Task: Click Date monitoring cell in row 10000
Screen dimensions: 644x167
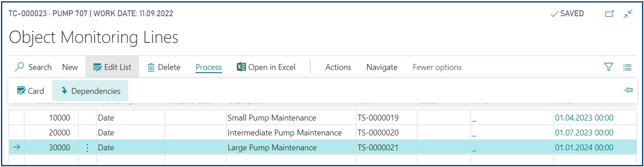Action: 130,118
